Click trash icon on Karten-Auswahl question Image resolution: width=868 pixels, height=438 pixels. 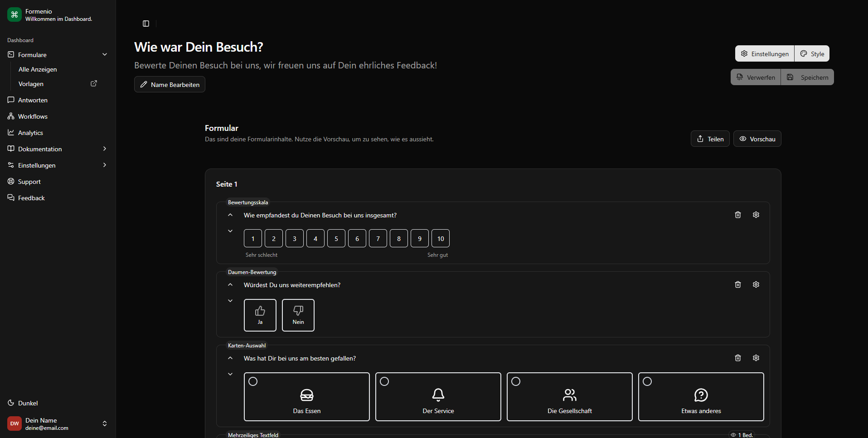[x=737, y=358]
